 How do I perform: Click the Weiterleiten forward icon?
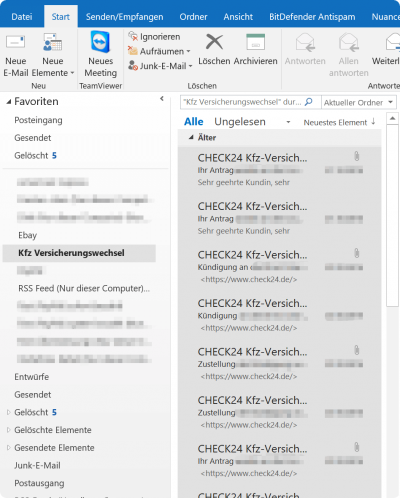(x=393, y=42)
